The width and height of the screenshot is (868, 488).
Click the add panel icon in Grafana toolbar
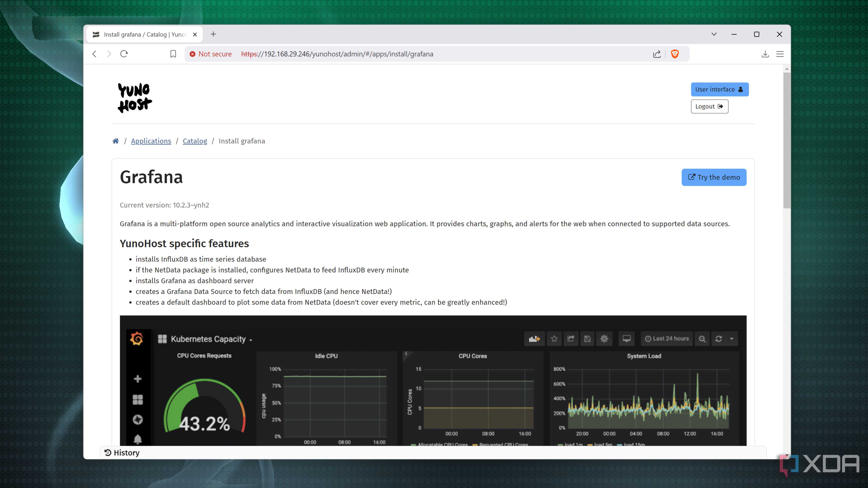534,338
